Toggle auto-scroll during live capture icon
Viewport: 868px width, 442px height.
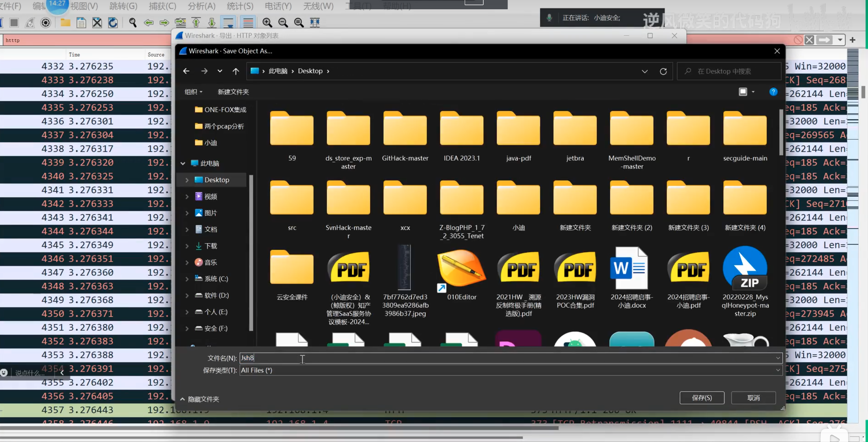[x=229, y=22]
